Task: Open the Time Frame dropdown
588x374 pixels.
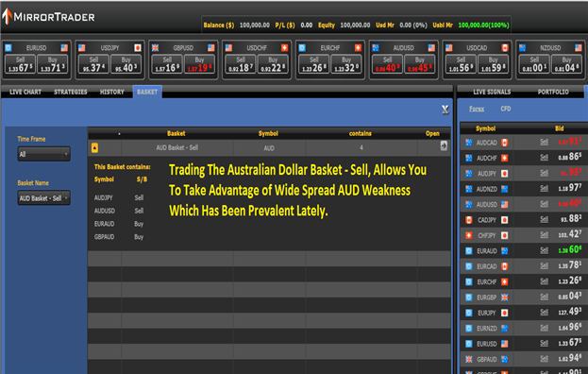Action: click(43, 154)
